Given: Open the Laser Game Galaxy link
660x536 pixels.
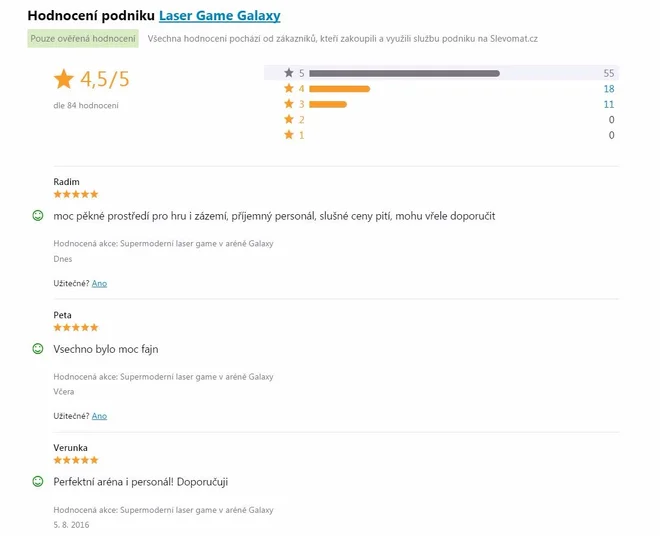Looking at the screenshot, I should coord(219,16).
